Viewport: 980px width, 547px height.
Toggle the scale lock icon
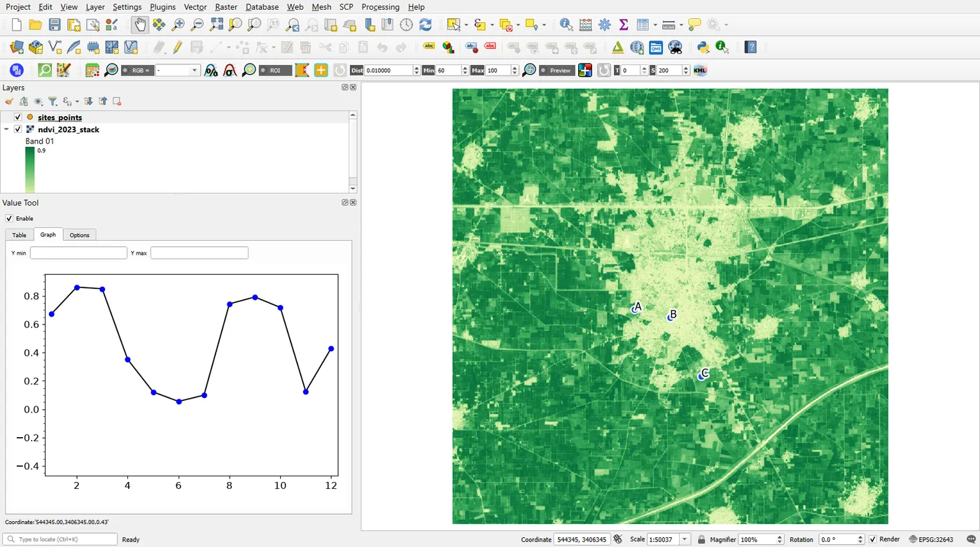[x=701, y=539]
